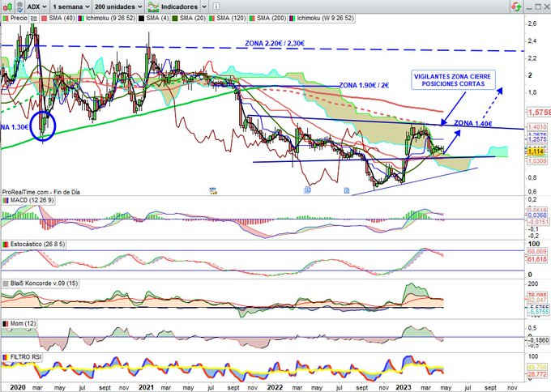Click the ProRealTime.com - Fin de Día text
This screenshot has height=392, width=551.
(x=41, y=192)
